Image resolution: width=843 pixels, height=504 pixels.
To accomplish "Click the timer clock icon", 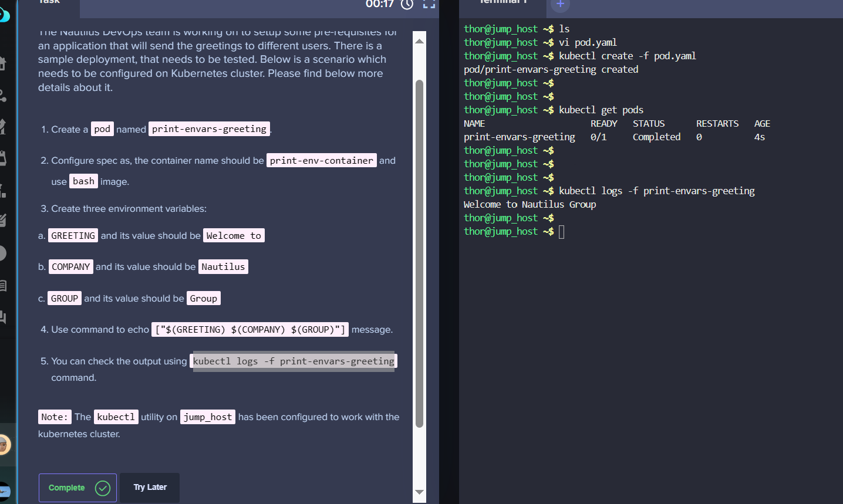I will pos(407,5).
